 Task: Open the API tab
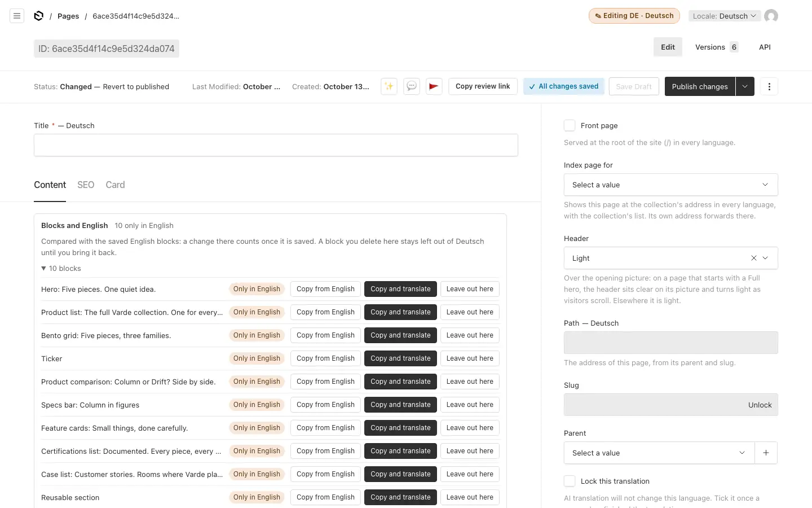(x=765, y=47)
